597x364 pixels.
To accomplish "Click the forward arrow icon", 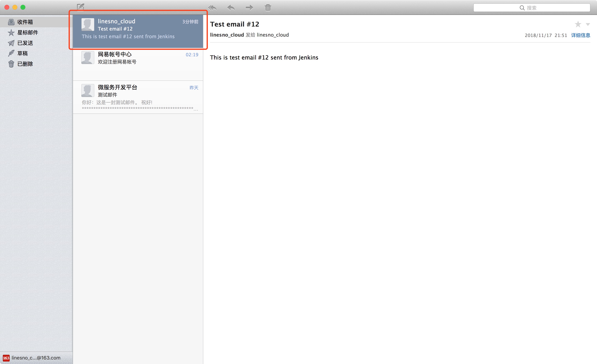I will (x=249, y=8).
